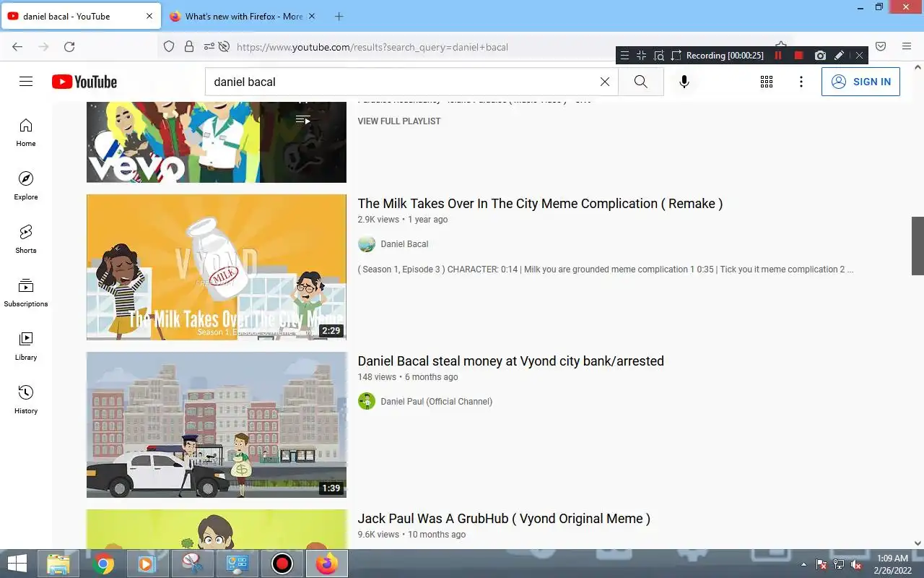Launch Chrome from the taskbar

coord(103,564)
